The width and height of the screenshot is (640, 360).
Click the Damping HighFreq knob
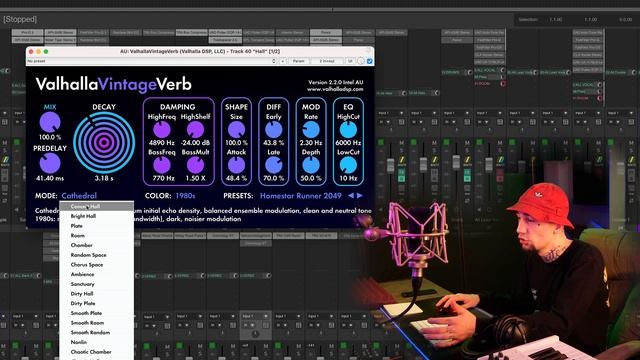(x=162, y=130)
